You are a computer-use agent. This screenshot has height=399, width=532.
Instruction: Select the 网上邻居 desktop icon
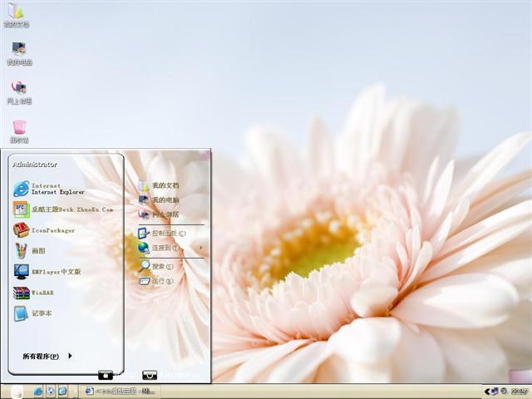click(x=19, y=92)
